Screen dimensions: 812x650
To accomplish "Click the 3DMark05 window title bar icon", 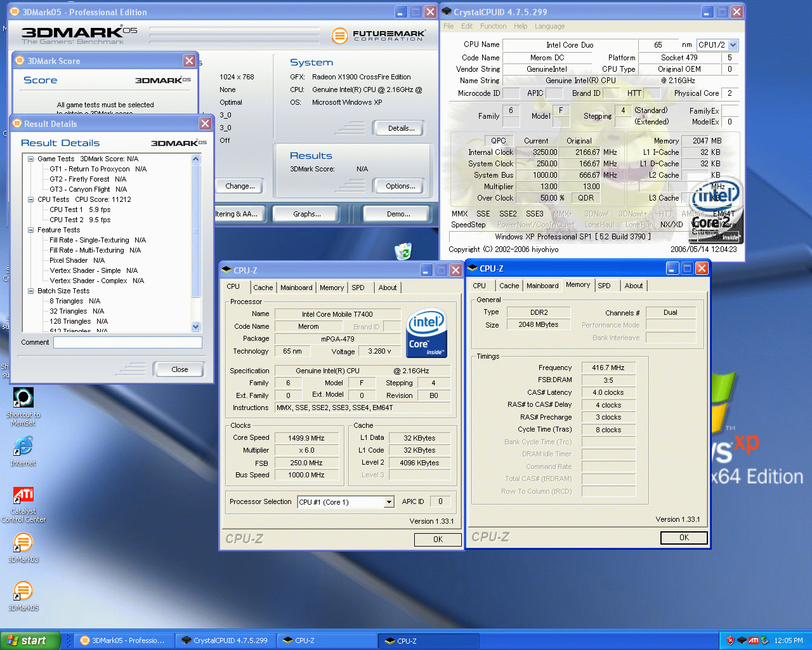I will pyautogui.click(x=15, y=11).
